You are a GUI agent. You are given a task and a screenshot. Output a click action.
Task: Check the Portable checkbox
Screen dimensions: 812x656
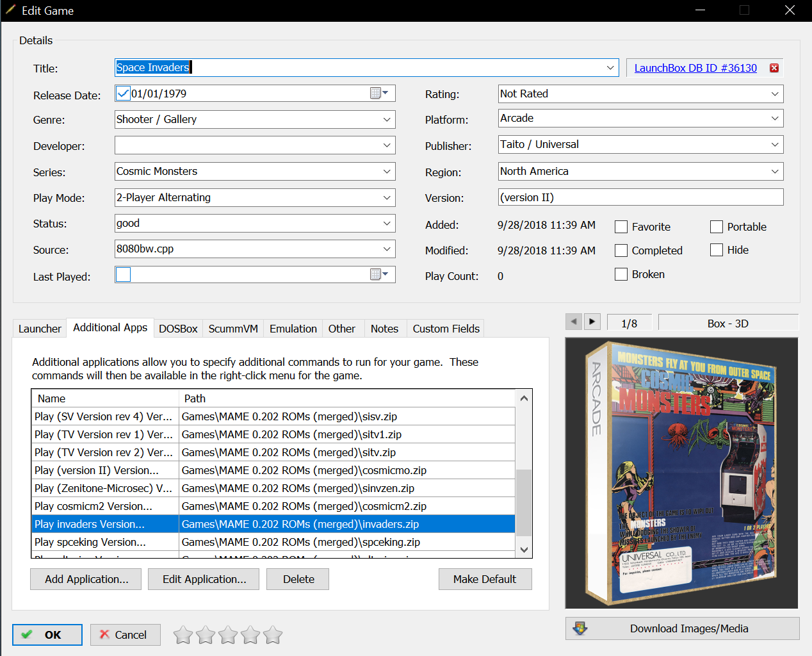[x=717, y=227]
